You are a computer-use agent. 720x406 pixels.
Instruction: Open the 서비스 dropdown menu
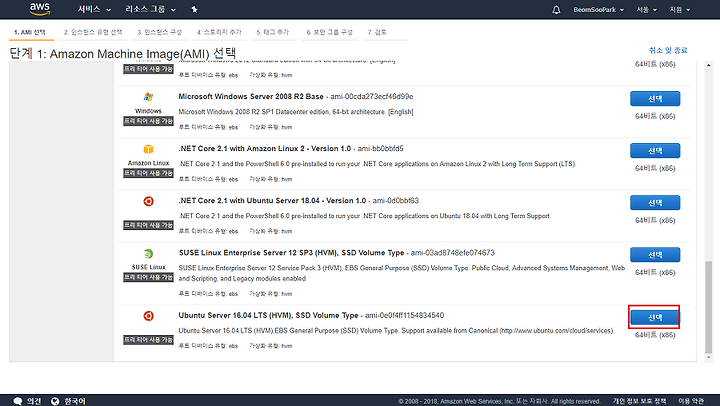pyautogui.click(x=94, y=9)
